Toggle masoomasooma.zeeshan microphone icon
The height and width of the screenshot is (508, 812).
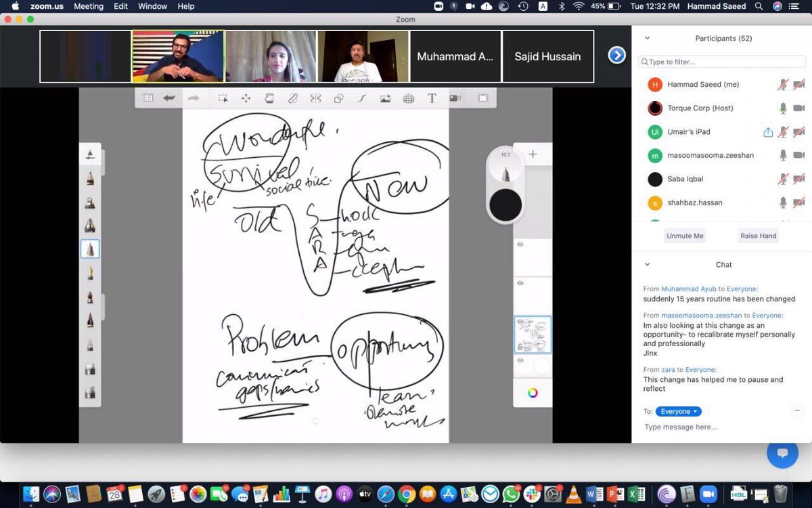783,155
